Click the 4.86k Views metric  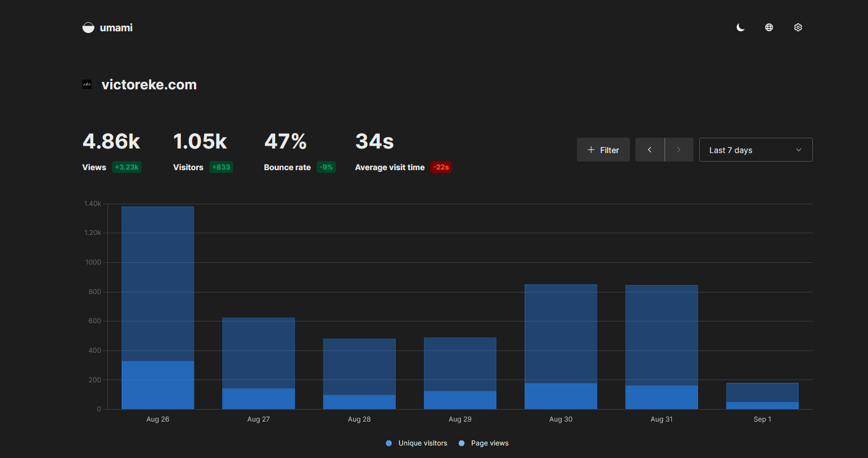(x=111, y=141)
